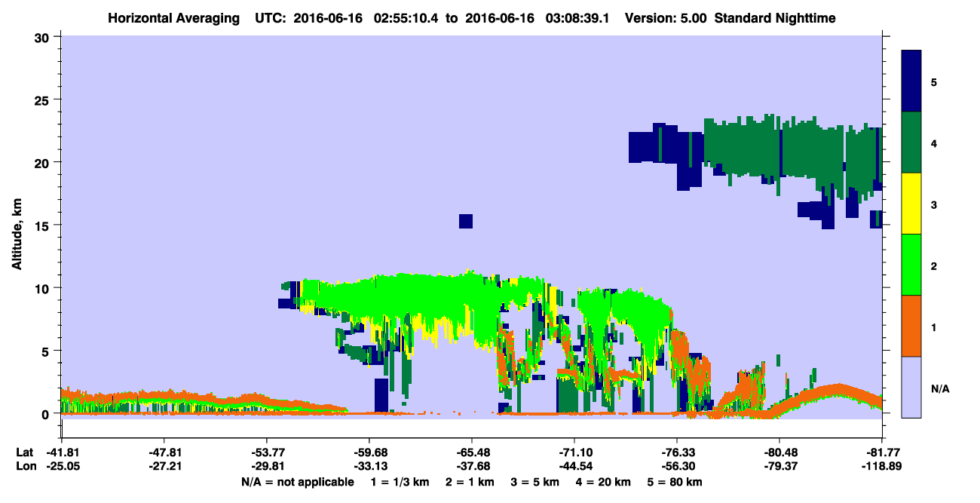Image resolution: width=980 pixels, height=503 pixels.
Task: Click the latitude value '-76.33'
Action: (x=676, y=452)
